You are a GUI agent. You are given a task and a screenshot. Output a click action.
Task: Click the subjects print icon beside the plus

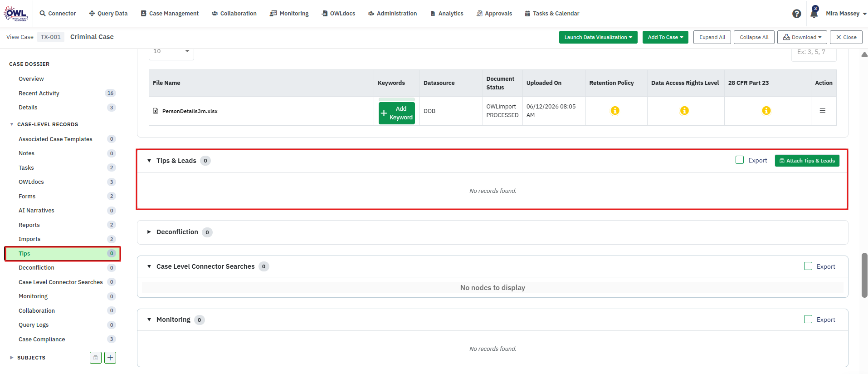coord(96,358)
